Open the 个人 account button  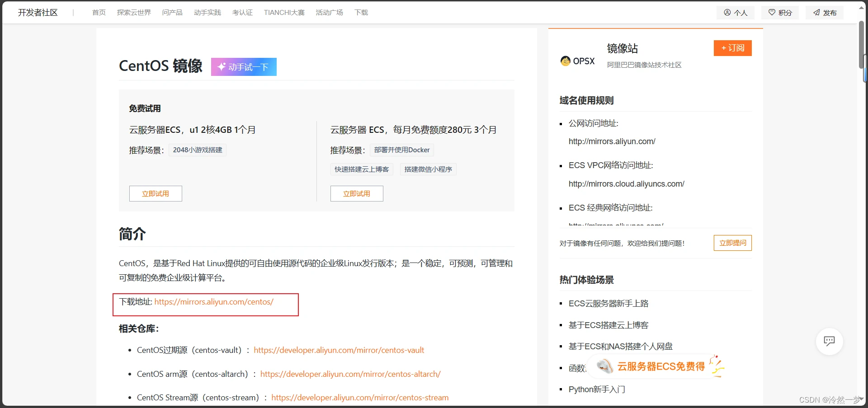click(x=736, y=13)
